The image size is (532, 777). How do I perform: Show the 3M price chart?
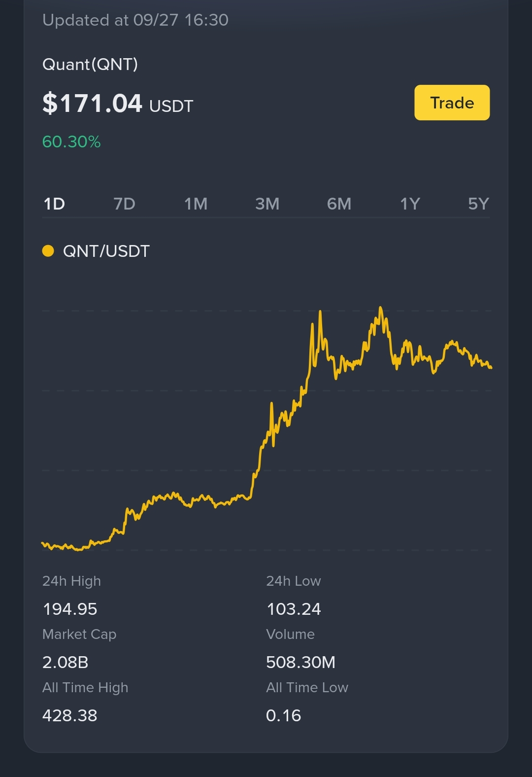(x=267, y=204)
